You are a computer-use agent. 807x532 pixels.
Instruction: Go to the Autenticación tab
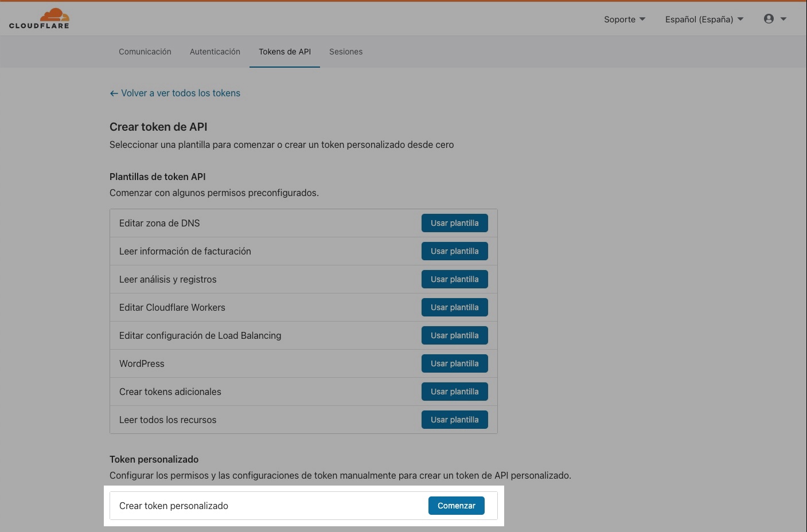(x=215, y=52)
